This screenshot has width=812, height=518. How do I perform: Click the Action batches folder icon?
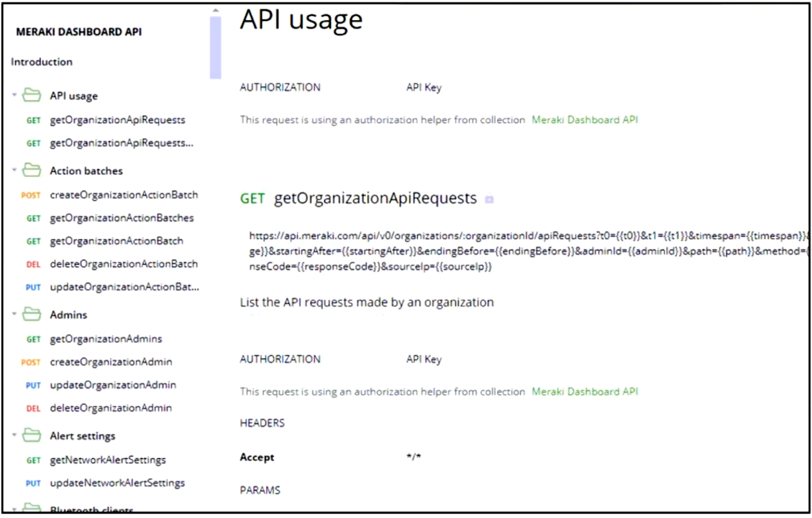click(32, 171)
